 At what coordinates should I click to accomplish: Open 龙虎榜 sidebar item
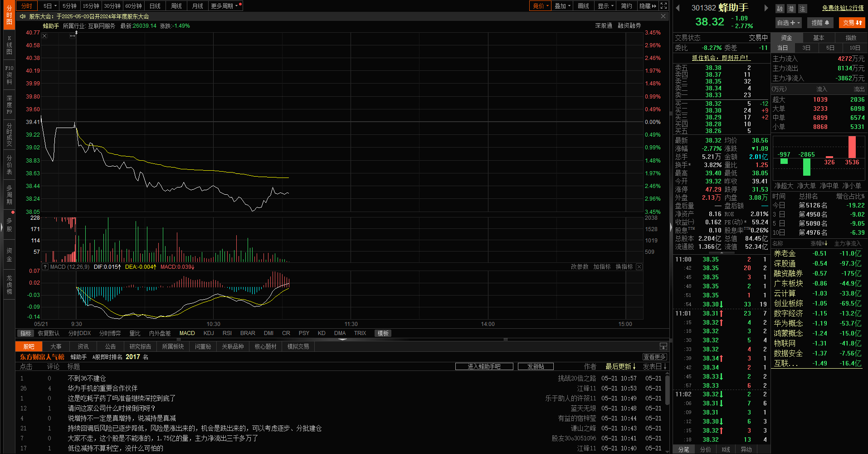(x=9, y=285)
